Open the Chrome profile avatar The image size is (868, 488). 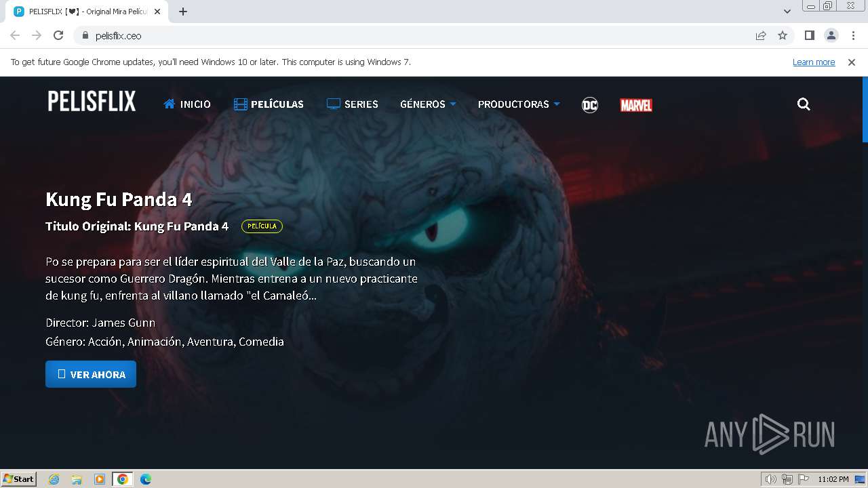pos(831,35)
